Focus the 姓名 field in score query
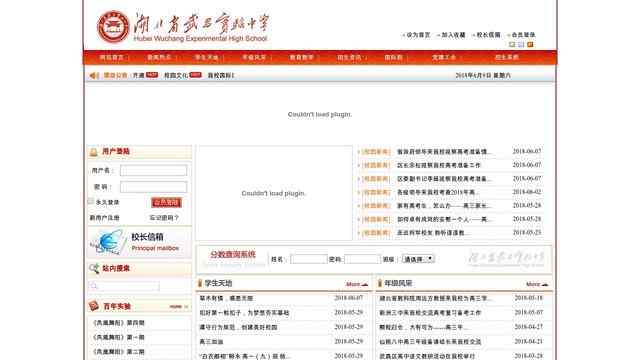 pyautogui.click(x=309, y=259)
